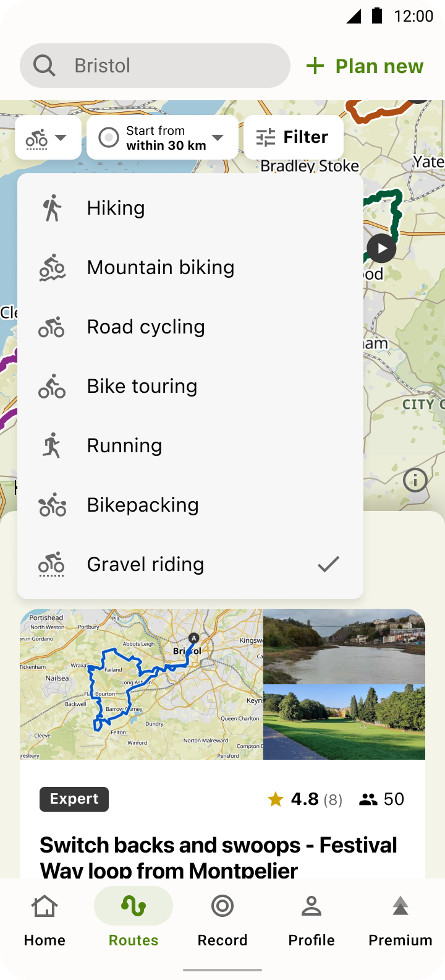This screenshot has height=980, width=445.
Task: Select Bikepacking from the sport menu
Action: [x=190, y=505]
